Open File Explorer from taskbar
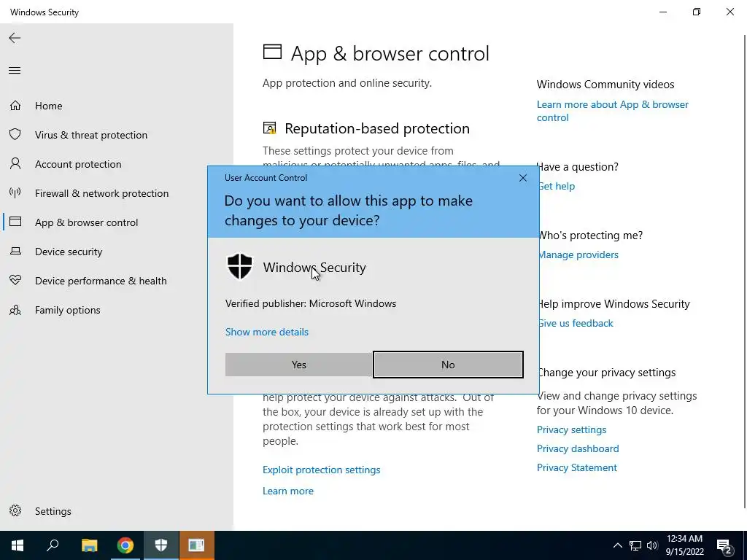 coord(89,545)
